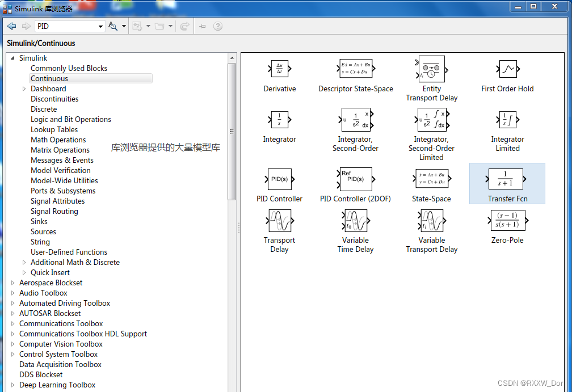
Task: Pick the Zero-Pole block icon
Action: pos(507,220)
